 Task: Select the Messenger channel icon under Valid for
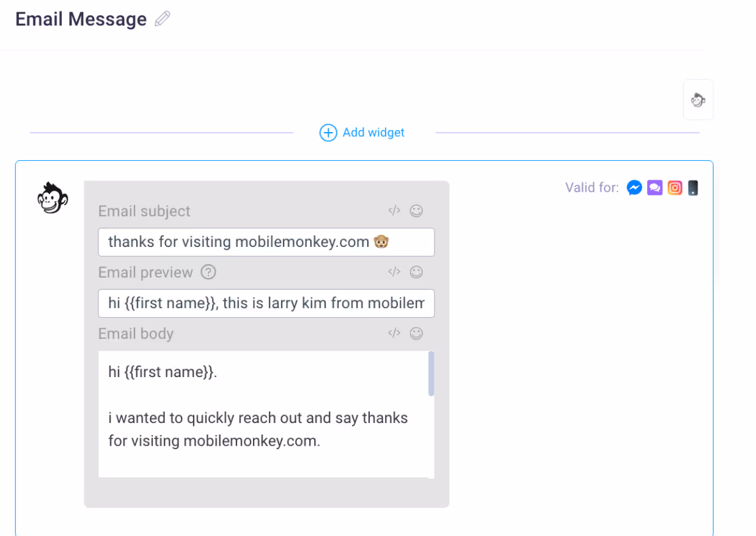pyautogui.click(x=634, y=188)
